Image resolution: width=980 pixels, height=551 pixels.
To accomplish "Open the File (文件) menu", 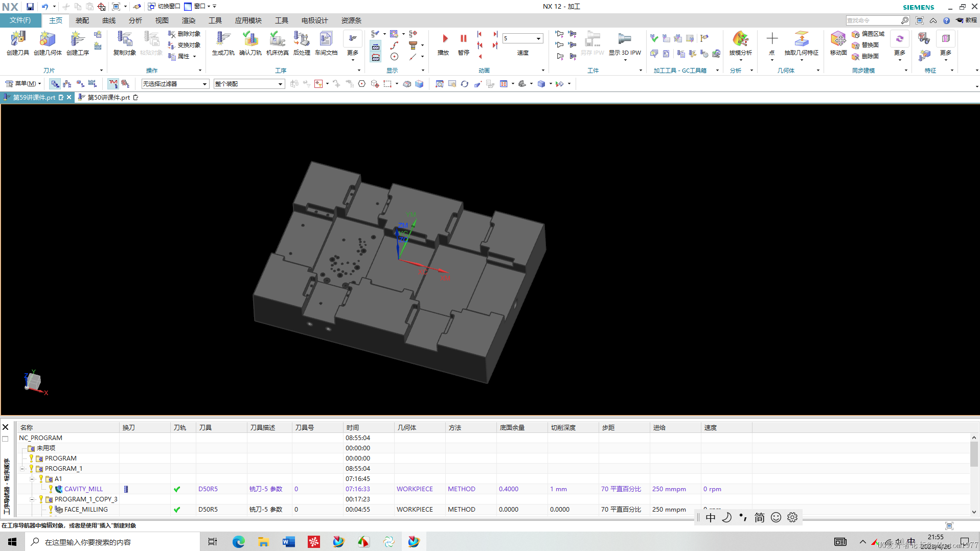I will [20, 20].
